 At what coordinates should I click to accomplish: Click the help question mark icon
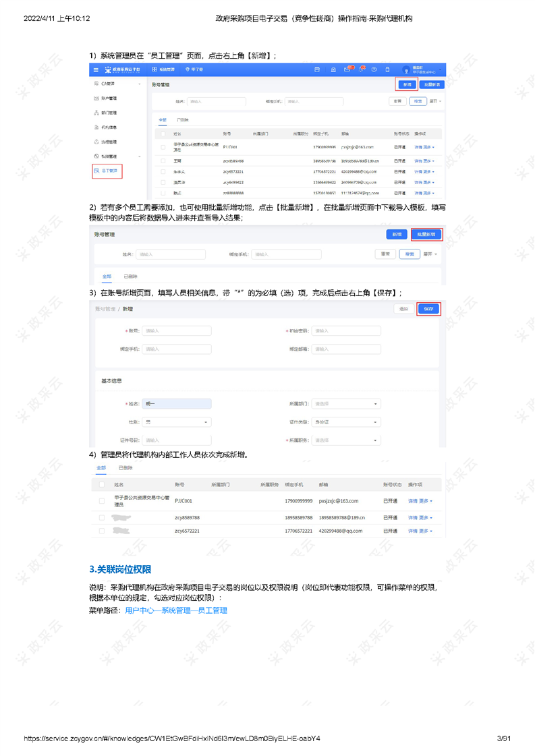(x=374, y=69)
